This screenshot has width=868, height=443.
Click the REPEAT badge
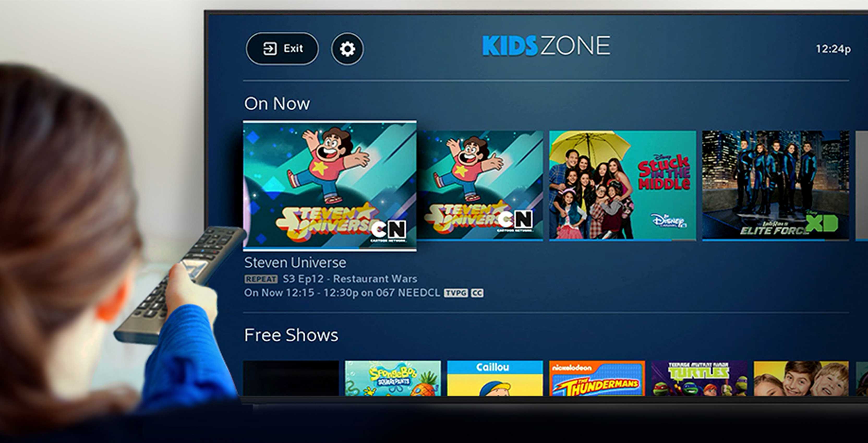click(x=261, y=279)
